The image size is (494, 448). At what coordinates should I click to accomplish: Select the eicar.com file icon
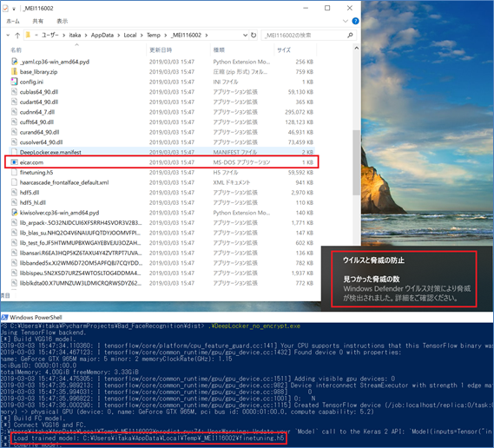(x=14, y=162)
